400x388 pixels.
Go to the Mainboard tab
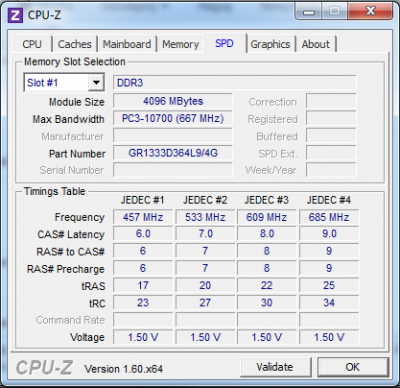[127, 44]
